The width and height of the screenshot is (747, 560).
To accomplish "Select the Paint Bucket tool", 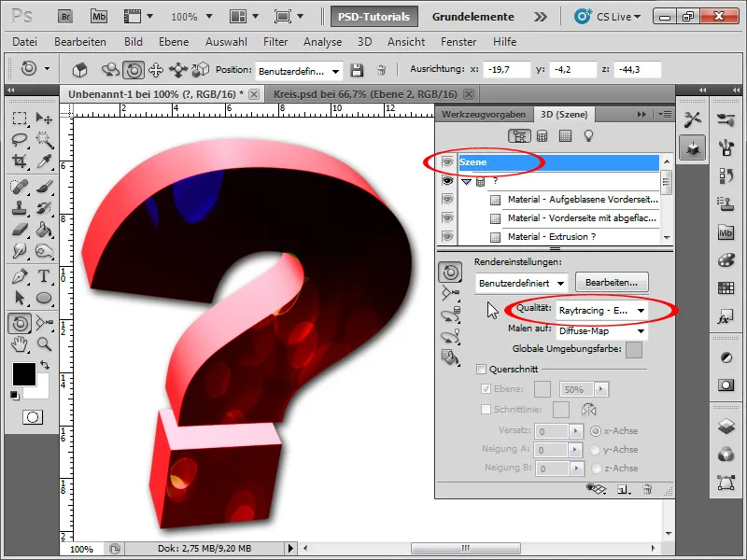I will pos(44,230).
